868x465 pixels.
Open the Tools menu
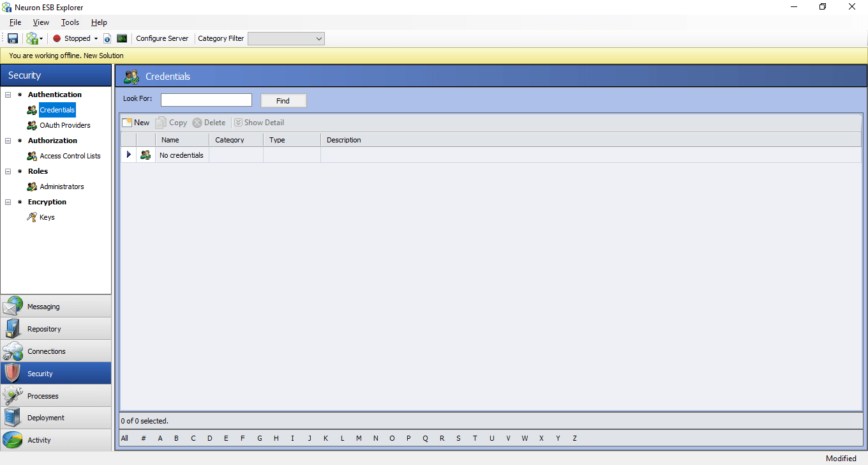(x=70, y=22)
